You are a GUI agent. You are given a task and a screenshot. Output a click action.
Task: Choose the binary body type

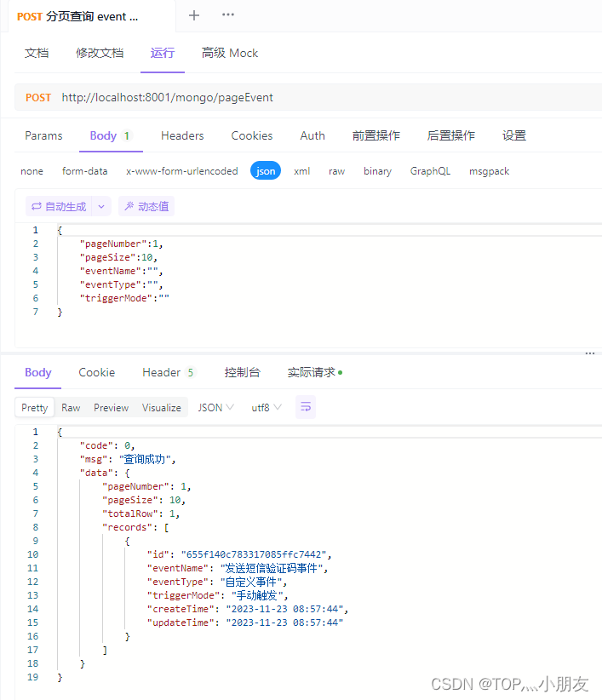(377, 171)
